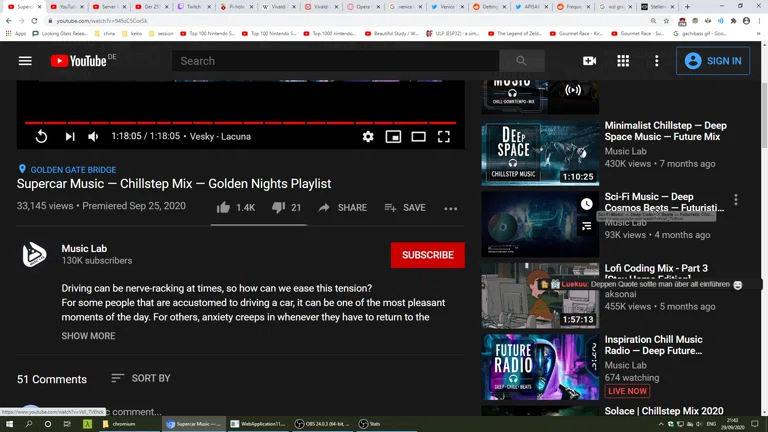Open Solace Chillstep Mix 2020 title
Screen dimensions: 768x432
[664, 410]
